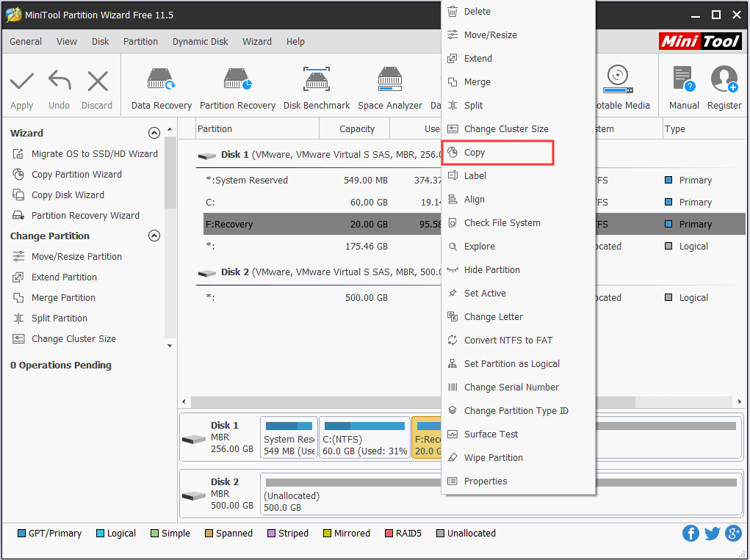Choose Surface Test option
The width and height of the screenshot is (750, 560).
(518, 434)
